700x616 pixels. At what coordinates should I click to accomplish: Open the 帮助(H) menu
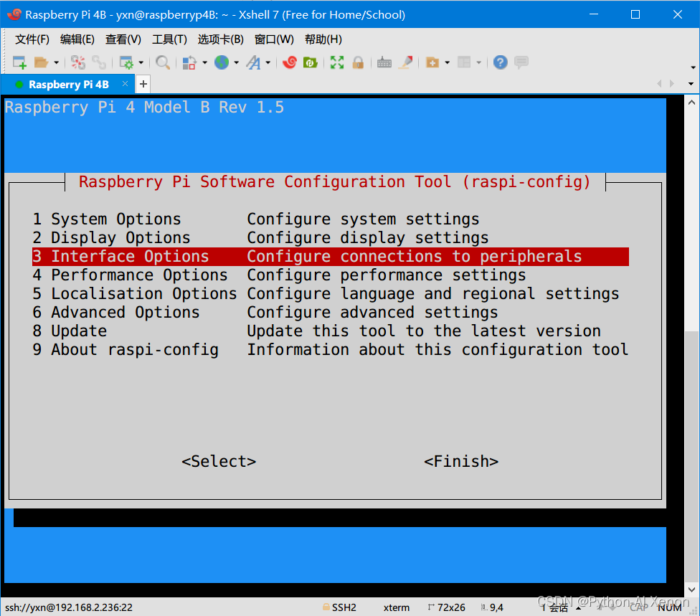click(x=323, y=39)
